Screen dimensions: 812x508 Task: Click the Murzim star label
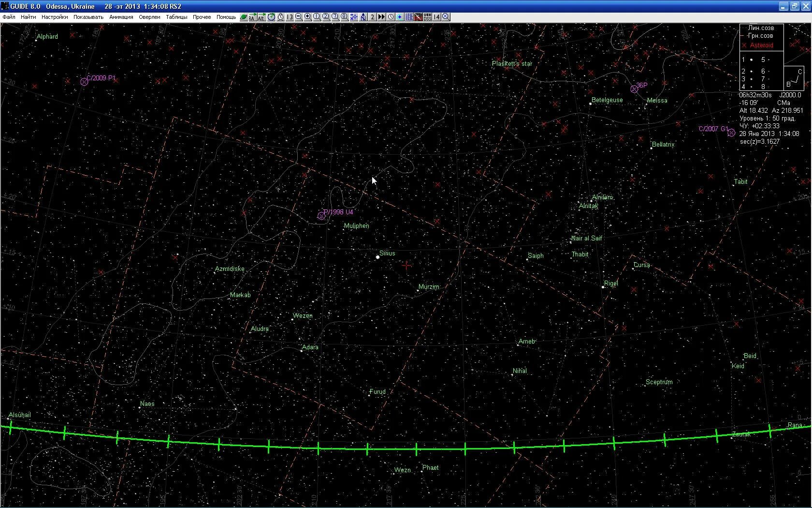pos(429,287)
